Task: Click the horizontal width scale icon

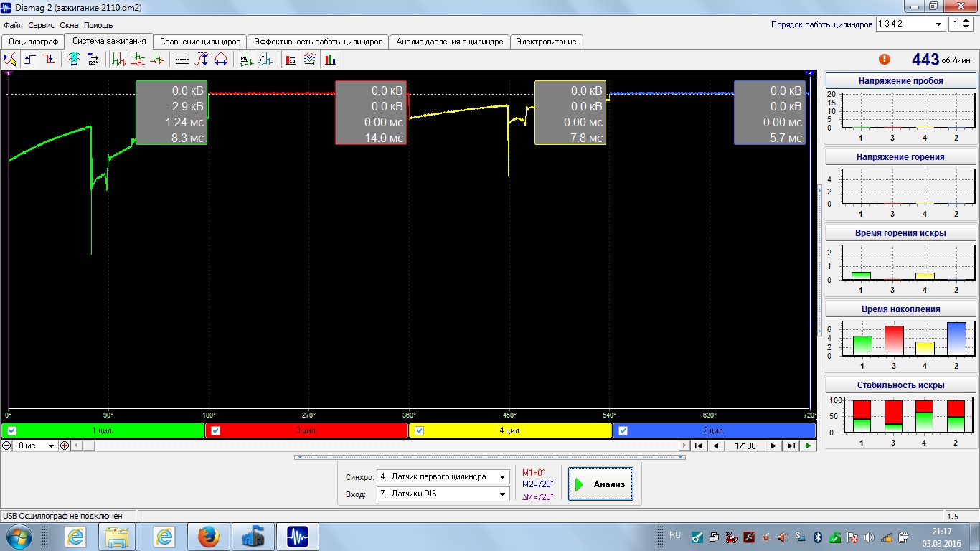Action: [221, 60]
